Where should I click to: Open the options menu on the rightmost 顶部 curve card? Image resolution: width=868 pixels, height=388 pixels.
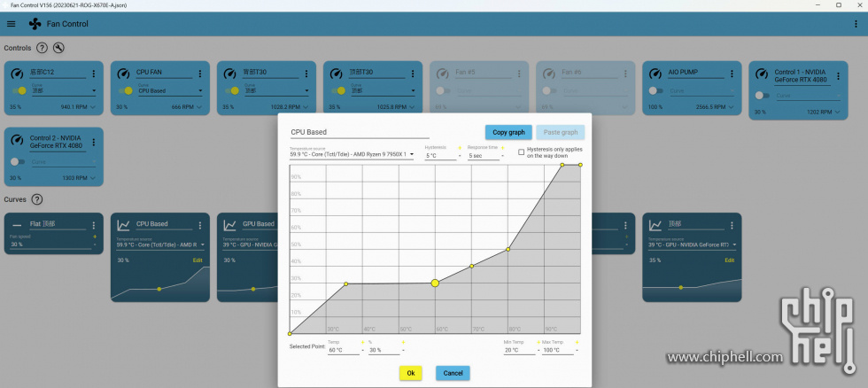732,225
